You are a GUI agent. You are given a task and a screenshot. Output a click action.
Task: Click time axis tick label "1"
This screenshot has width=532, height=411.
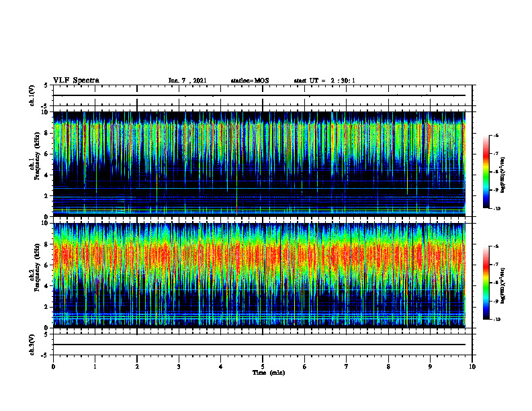[95, 367]
